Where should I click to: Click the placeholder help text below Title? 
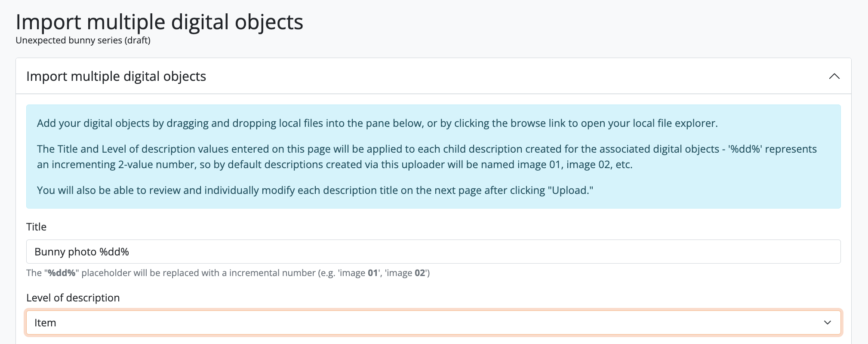pos(228,273)
